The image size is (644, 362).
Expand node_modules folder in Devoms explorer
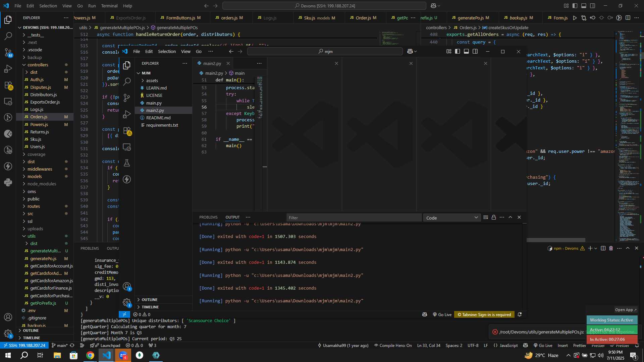pos(45,184)
